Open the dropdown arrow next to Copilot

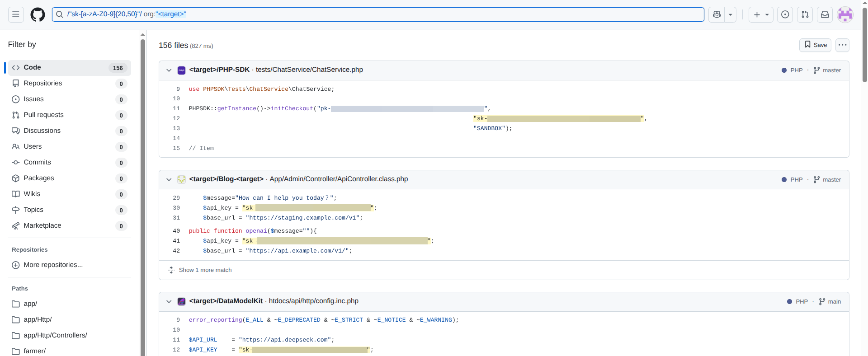pyautogui.click(x=731, y=14)
